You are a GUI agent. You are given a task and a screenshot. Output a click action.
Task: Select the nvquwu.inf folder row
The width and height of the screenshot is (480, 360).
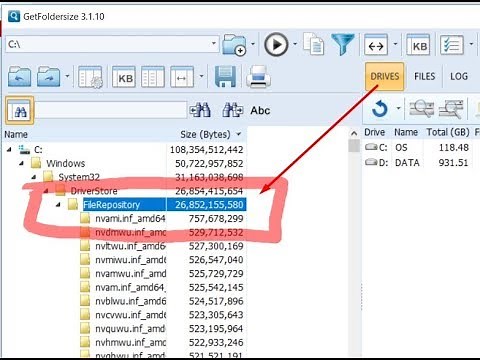pos(130,328)
